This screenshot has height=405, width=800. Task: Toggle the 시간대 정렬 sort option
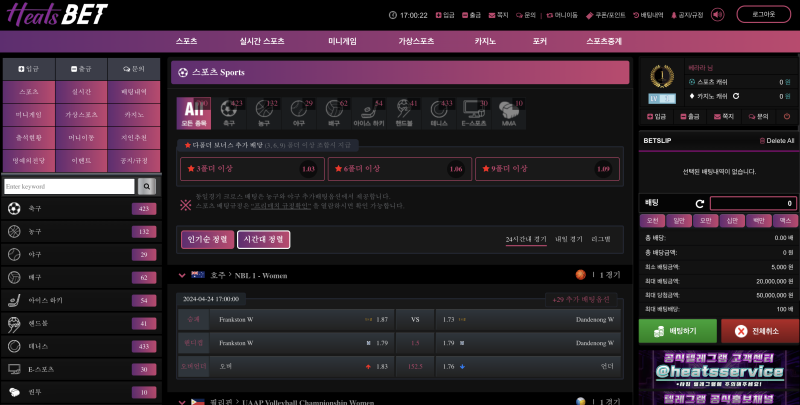[263, 239]
